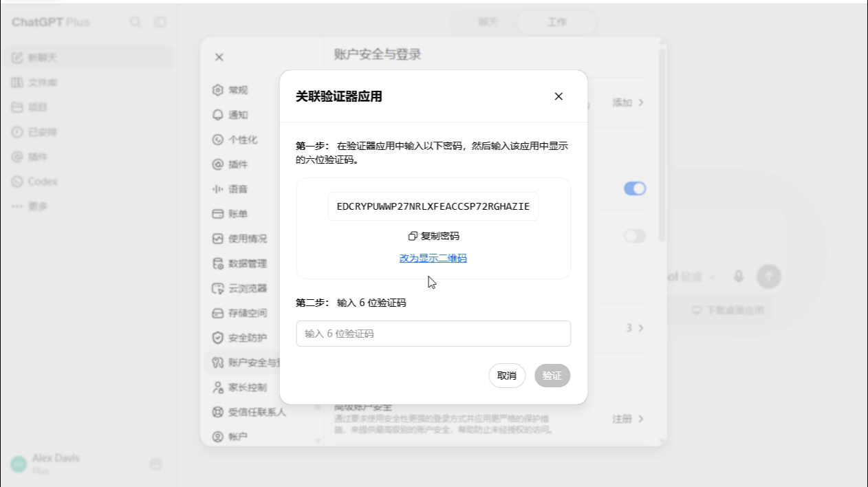
Task: Open 通知 bell icon in settings
Action: [218, 115]
